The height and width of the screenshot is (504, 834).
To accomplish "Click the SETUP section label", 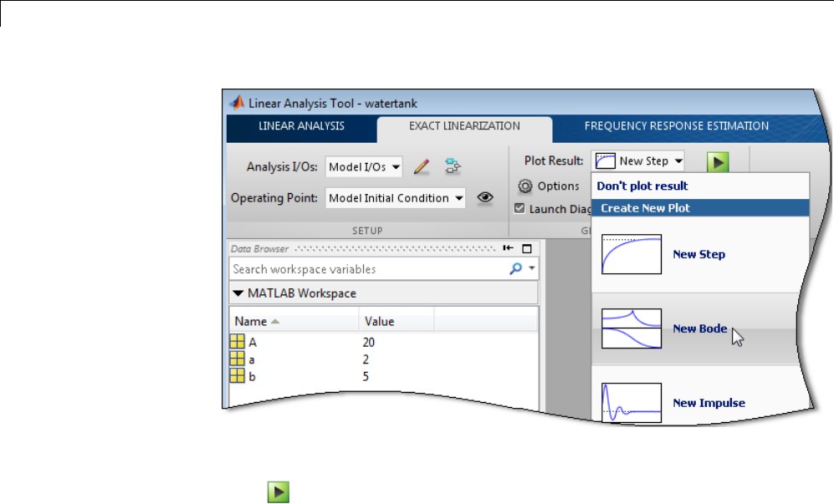I will [x=367, y=231].
